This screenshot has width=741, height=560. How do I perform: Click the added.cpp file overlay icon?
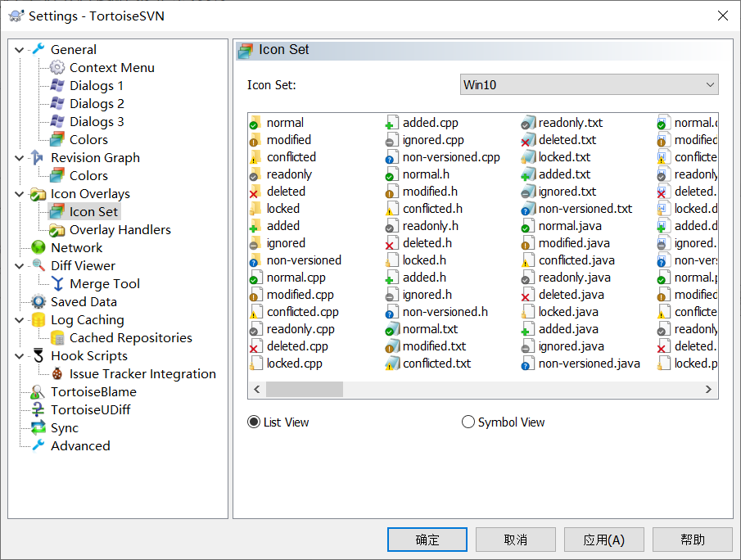tap(391, 123)
